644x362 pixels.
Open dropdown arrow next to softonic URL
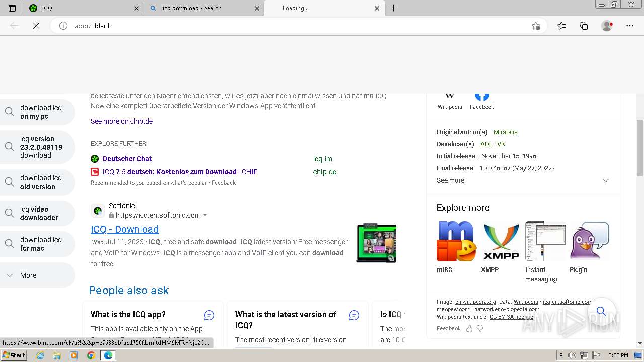205,216
